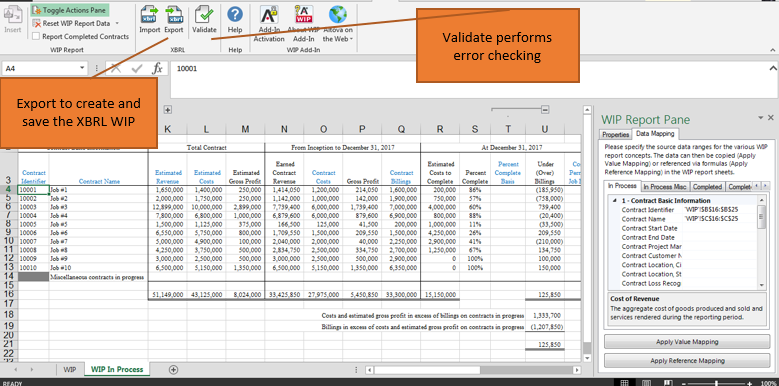
Task: Click Reset WIP Report Data
Action: [x=72, y=23]
